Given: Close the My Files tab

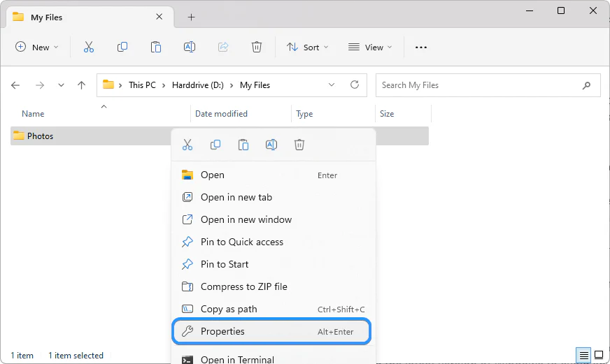Looking at the screenshot, I should point(159,17).
